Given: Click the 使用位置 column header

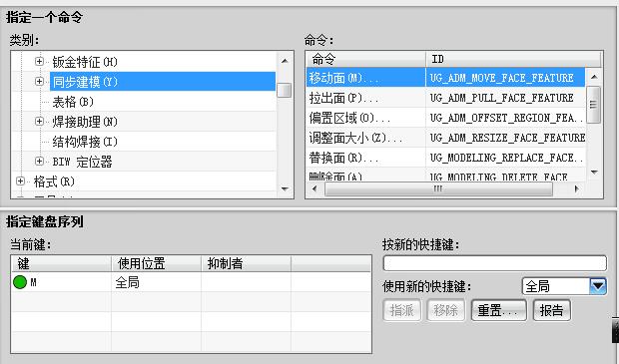Looking at the screenshot, I should tap(157, 263).
